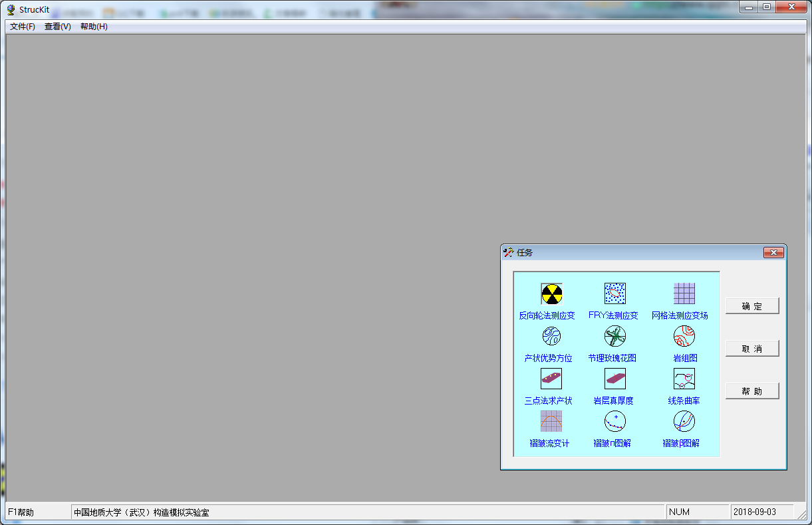
Task: Click the 任务 dialog title icon
Action: (509, 253)
